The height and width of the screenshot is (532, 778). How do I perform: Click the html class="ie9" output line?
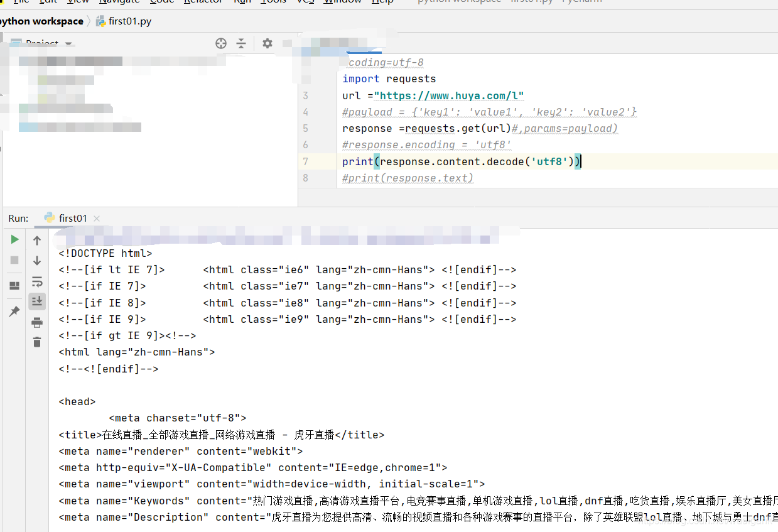(x=288, y=319)
